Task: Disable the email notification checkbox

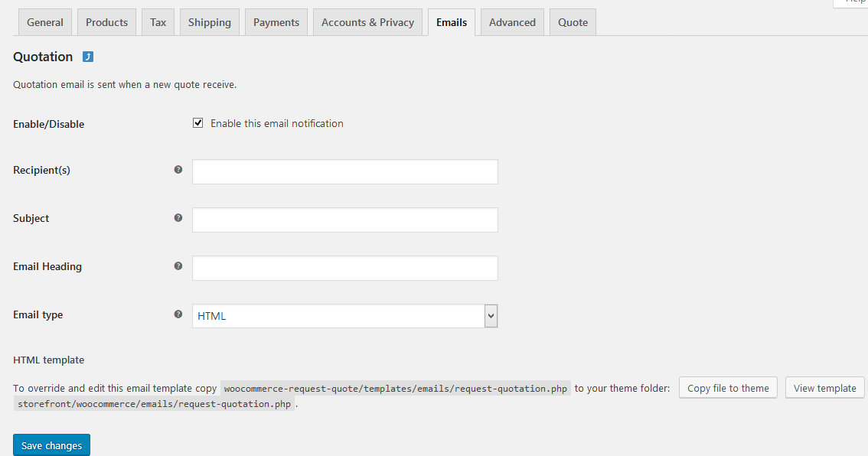Action: [197, 122]
